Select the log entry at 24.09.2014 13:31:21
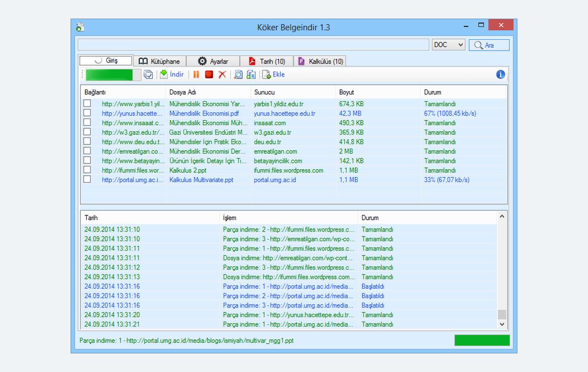The height and width of the screenshot is (372, 588). [289, 324]
